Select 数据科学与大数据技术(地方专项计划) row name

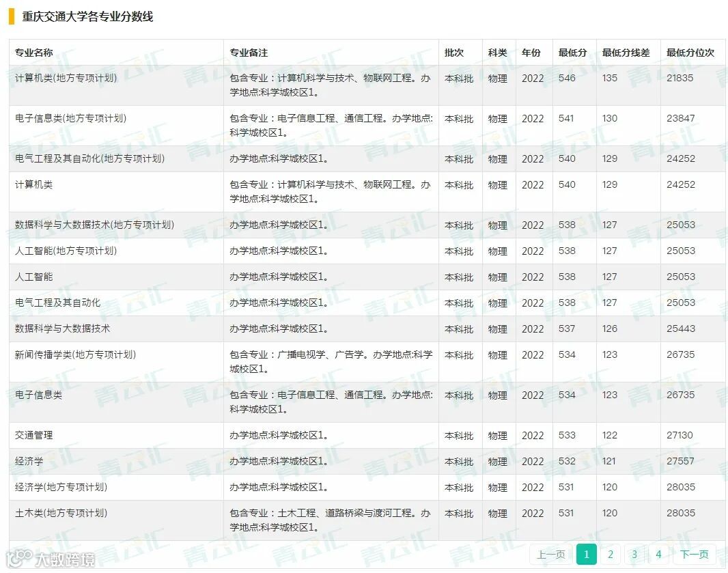95,225
